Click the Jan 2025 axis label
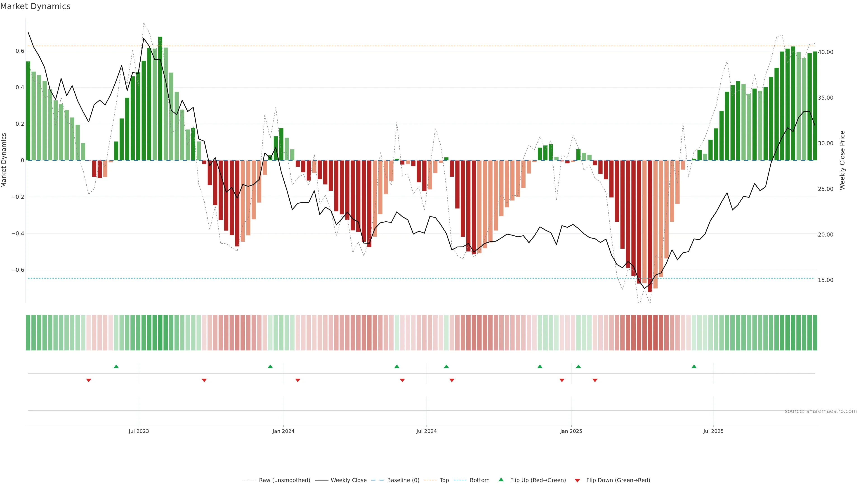This screenshot has height=488, width=868. (x=571, y=431)
